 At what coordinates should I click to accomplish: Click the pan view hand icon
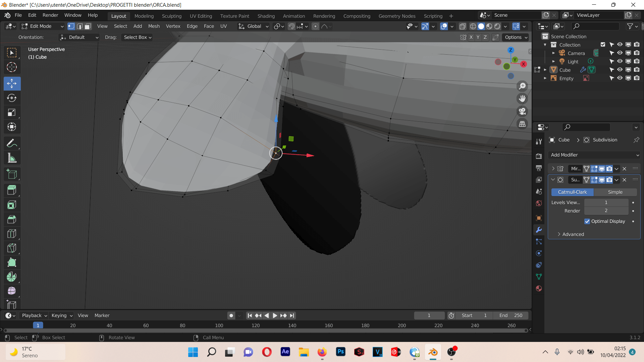coord(522,99)
